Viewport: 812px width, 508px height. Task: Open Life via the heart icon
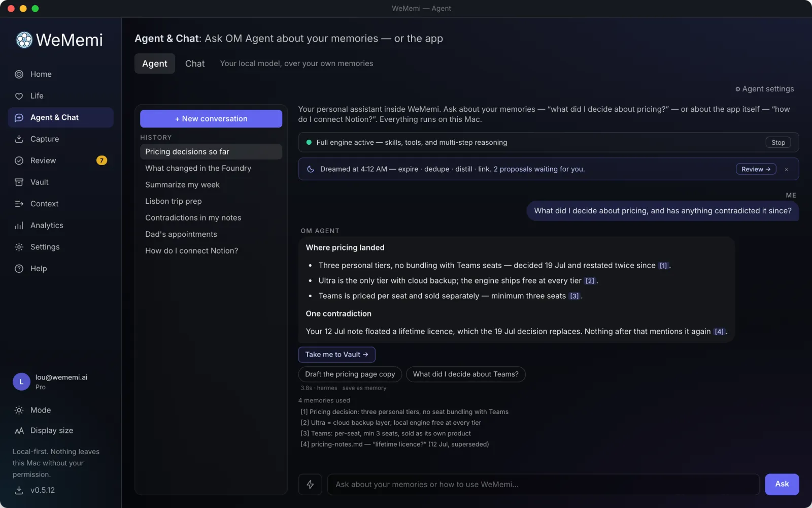[19, 96]
